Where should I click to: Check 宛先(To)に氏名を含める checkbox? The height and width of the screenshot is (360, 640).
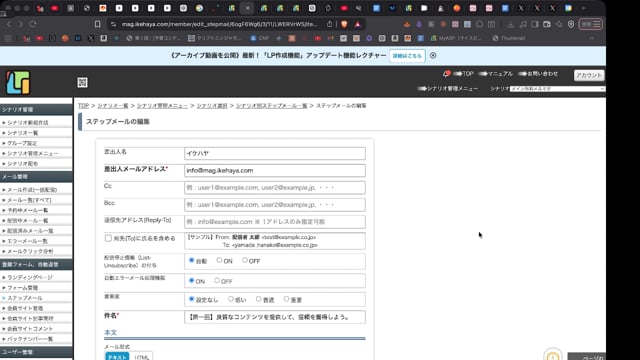point(108,238)
